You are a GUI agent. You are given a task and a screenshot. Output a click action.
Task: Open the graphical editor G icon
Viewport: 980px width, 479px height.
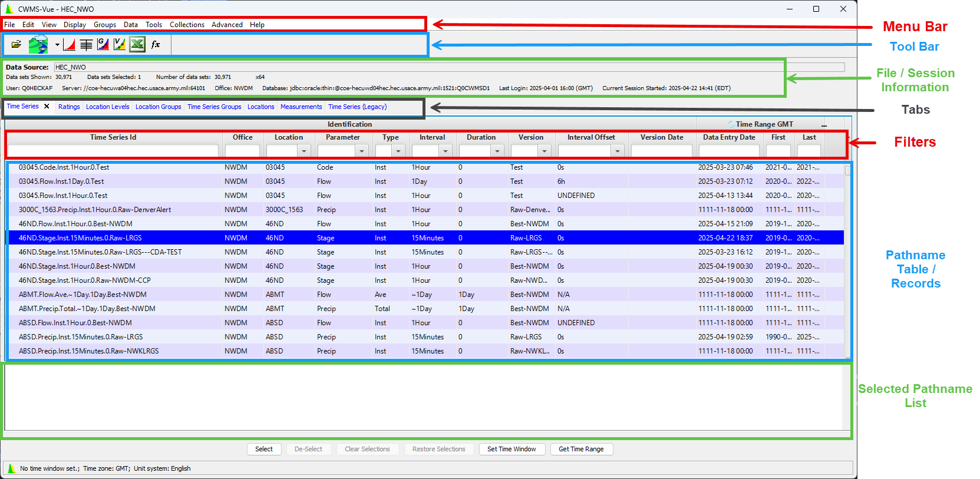[x=103, y=44]
